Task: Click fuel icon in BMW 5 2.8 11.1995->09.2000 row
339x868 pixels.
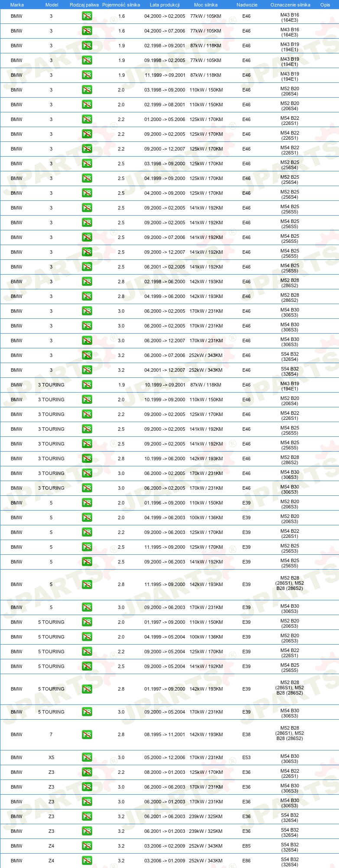Action: pos(87,584)
